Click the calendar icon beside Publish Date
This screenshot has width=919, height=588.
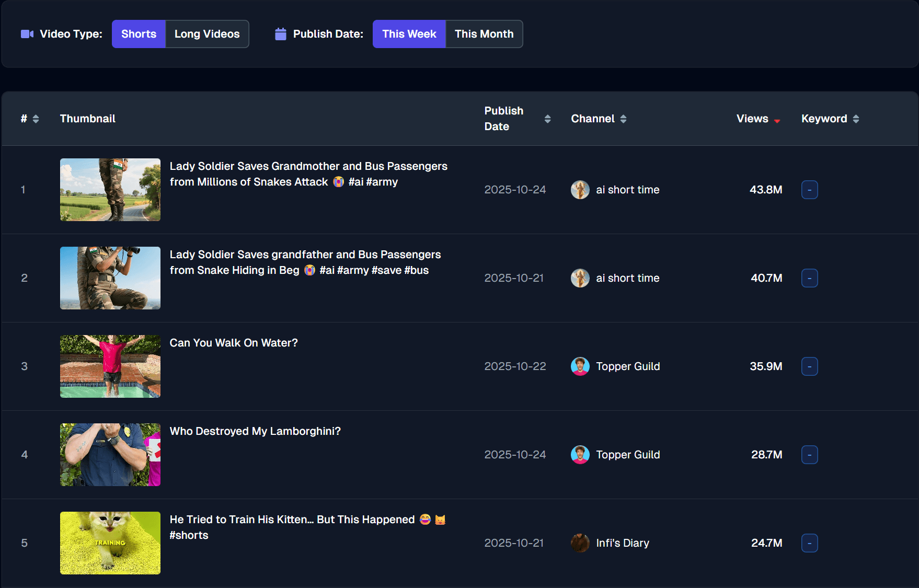point(280,33)
